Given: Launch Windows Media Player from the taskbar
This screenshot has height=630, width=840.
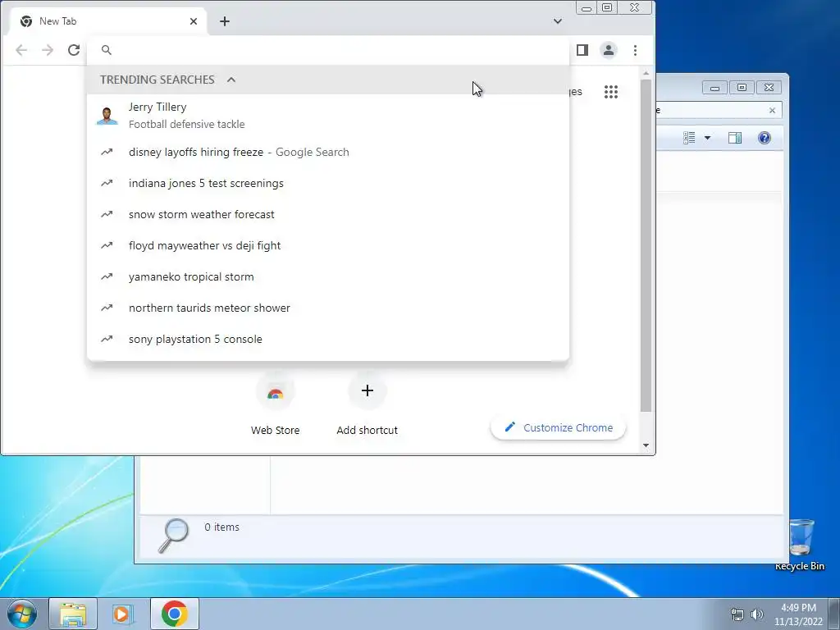Looking at the screenshot, I should click(x=123, y=614).
